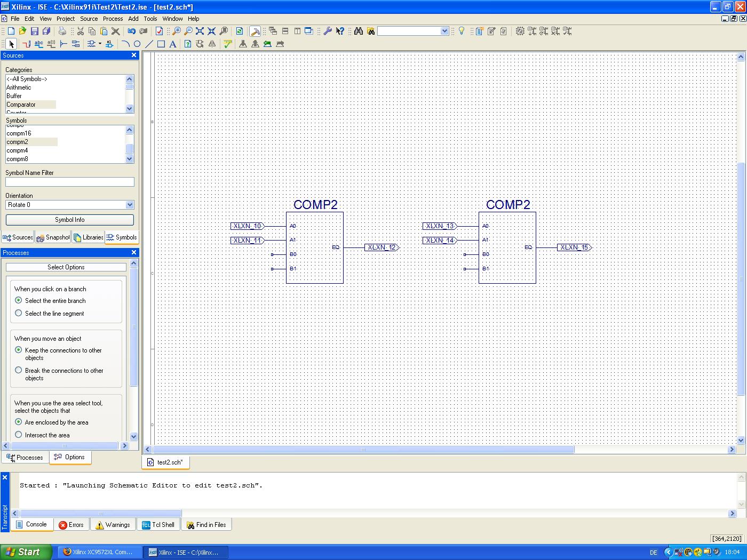The width and height of the screenshot is (747, 560).
Task: Click the Save All icon
Action: 46,31
